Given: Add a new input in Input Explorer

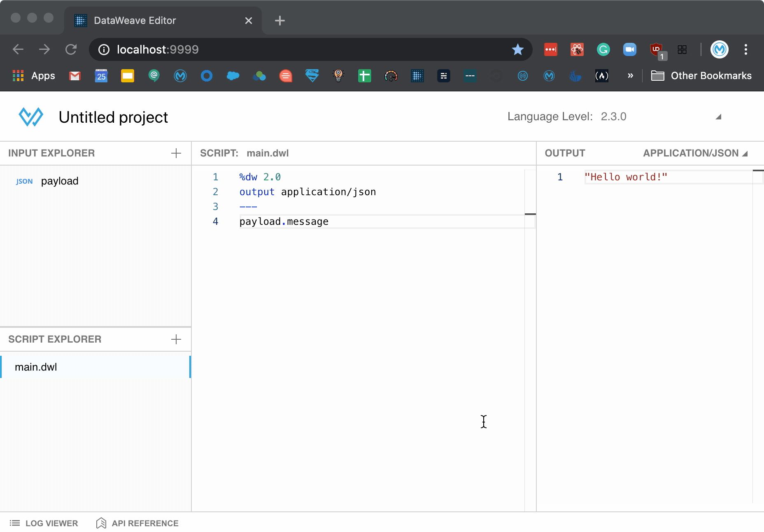Looking at the screenshot, I should 176,153.
